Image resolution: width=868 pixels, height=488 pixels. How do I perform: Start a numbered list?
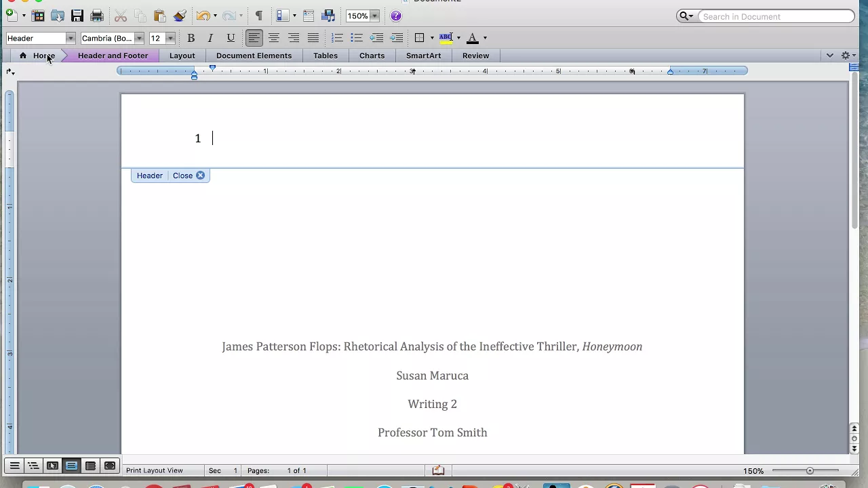pos(337,38)
